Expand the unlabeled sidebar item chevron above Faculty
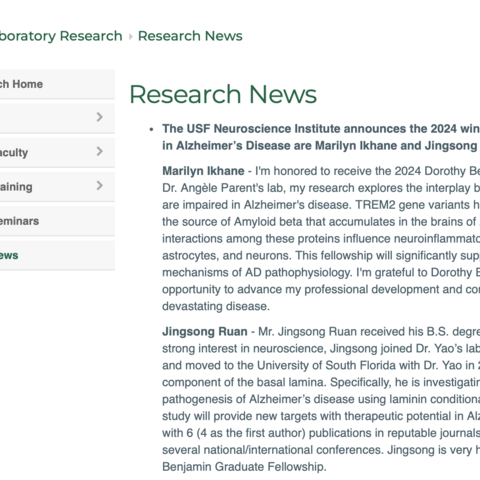This screenshot has width=480, height=480. point(99,117)
